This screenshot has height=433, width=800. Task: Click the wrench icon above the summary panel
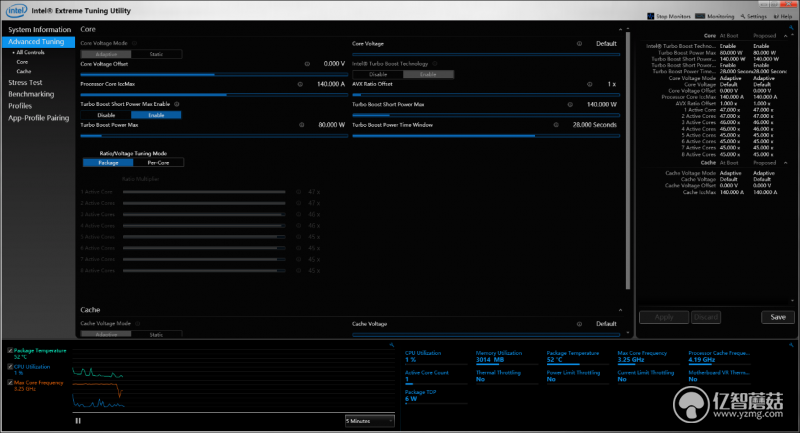(791, 28)
